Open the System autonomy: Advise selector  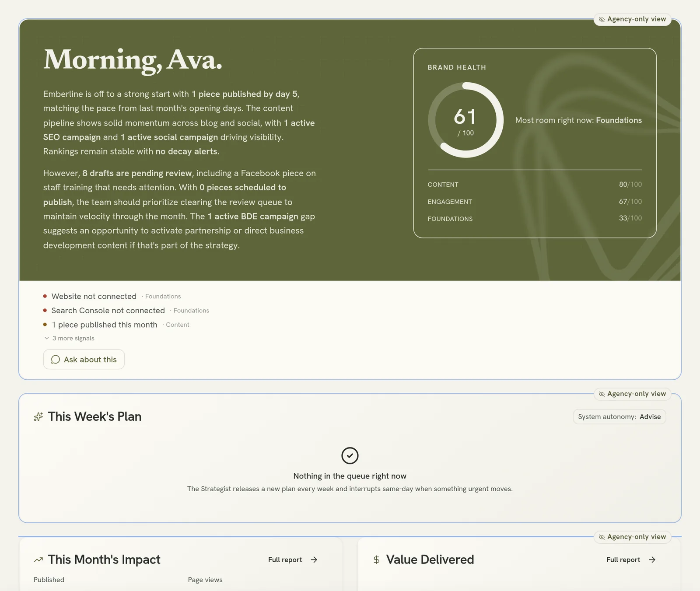coord(619,417)
